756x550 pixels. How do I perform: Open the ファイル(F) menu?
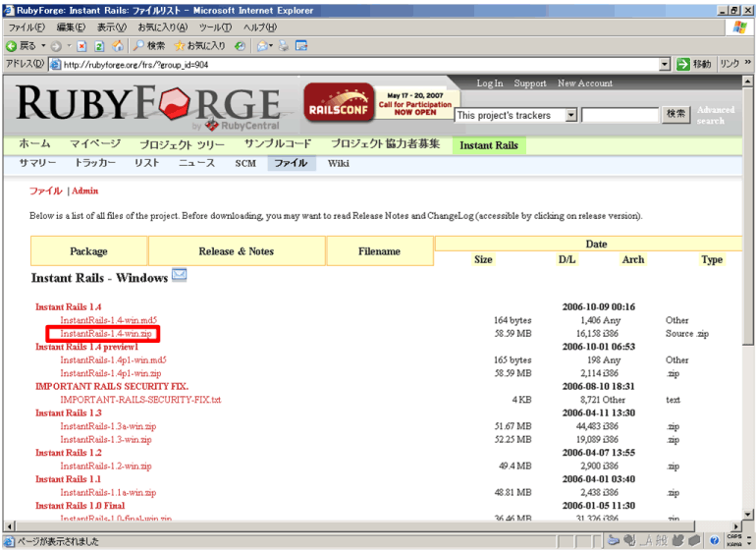(x=27, y=27)
